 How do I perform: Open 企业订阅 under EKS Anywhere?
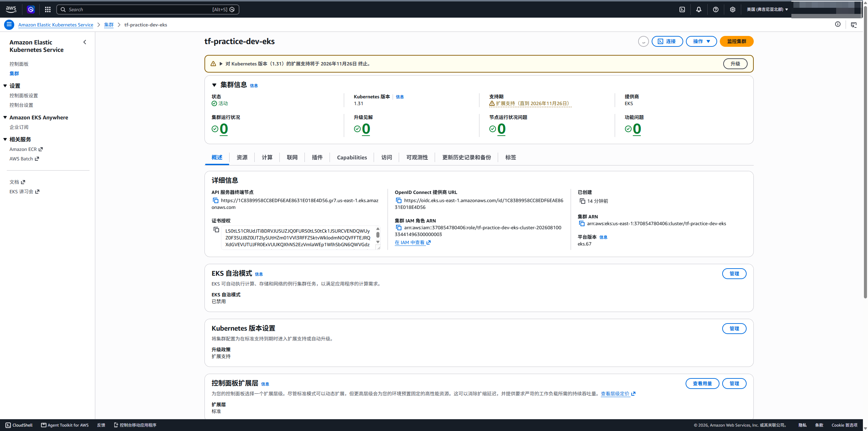coord(19,127)
